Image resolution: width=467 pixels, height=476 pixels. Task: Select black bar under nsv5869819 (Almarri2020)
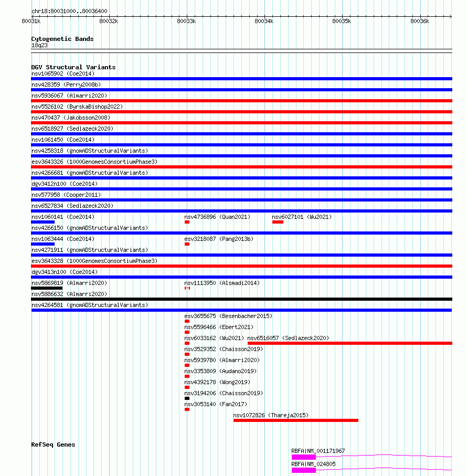[x=47, y=289]
